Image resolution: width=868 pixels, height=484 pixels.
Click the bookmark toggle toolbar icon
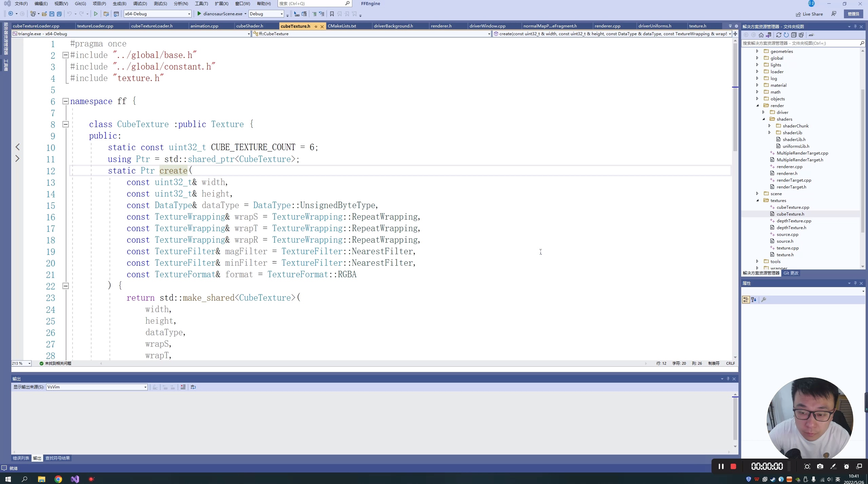(x=332, y=14)
